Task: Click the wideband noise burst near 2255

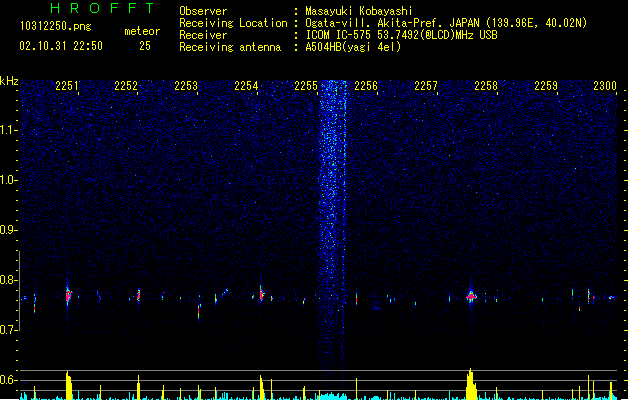Action: [x=332, y=225]
